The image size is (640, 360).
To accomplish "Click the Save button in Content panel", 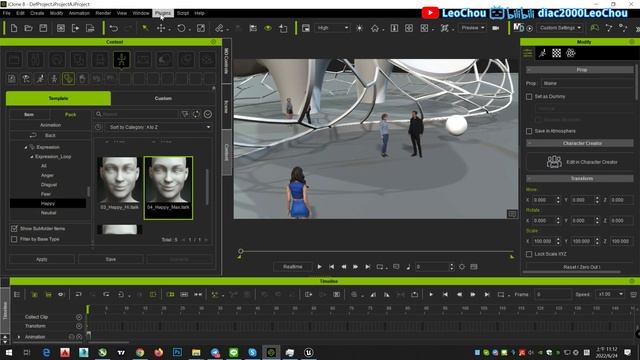I will [111, 259].
